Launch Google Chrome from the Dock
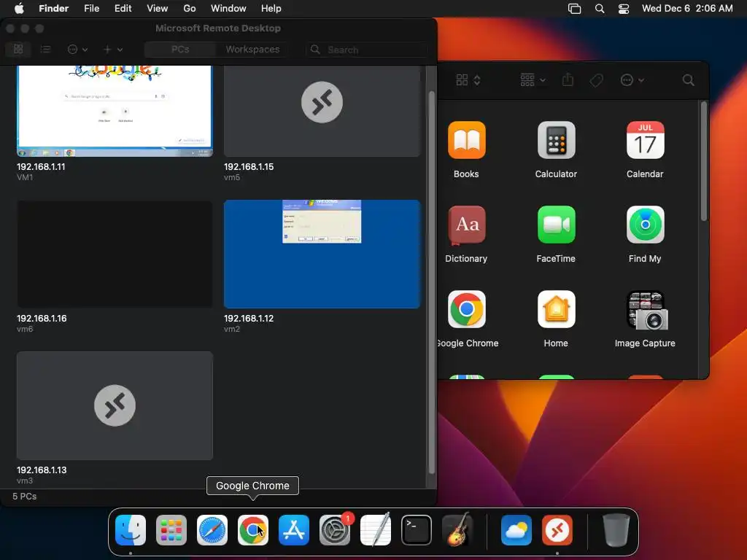The image size is (747, 560). coord(253,530)
